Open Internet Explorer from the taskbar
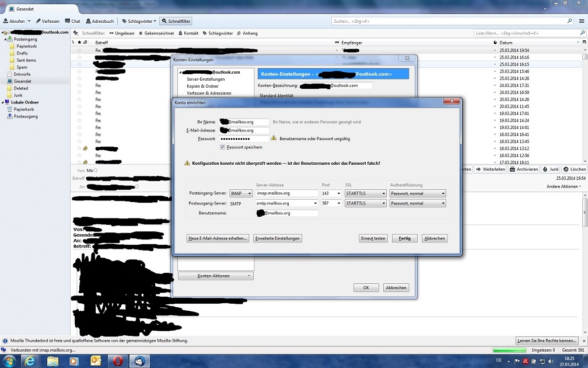 [x=30, y=361]
